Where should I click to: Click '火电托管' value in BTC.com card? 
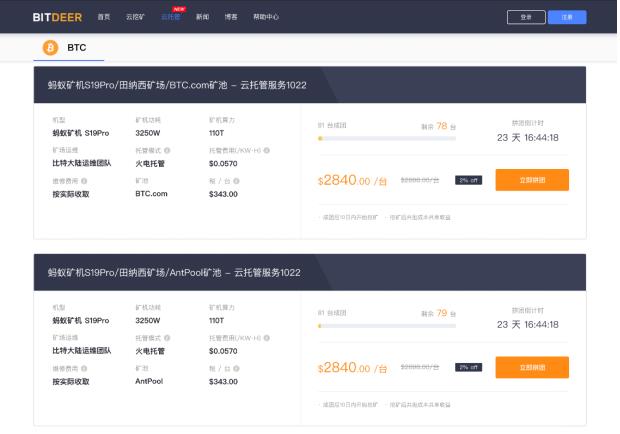pyautogui.click(x=150, y=163)
